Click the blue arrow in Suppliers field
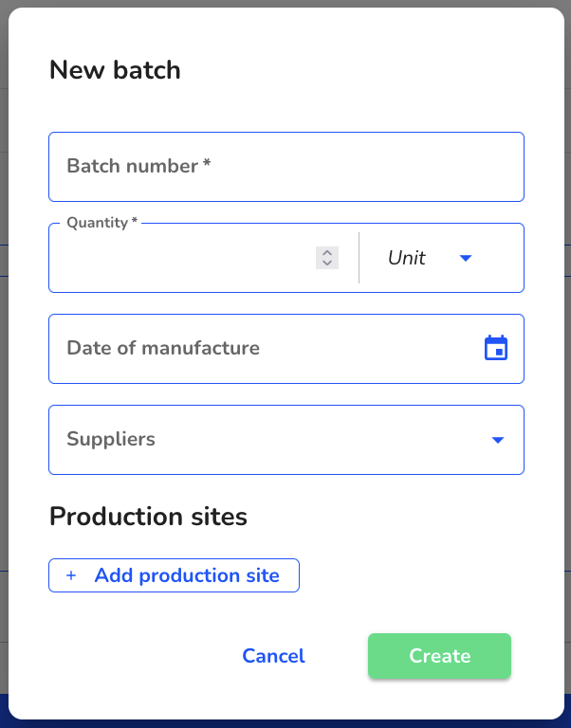This screenshot has width=571, height=728. tap(498, 440)
